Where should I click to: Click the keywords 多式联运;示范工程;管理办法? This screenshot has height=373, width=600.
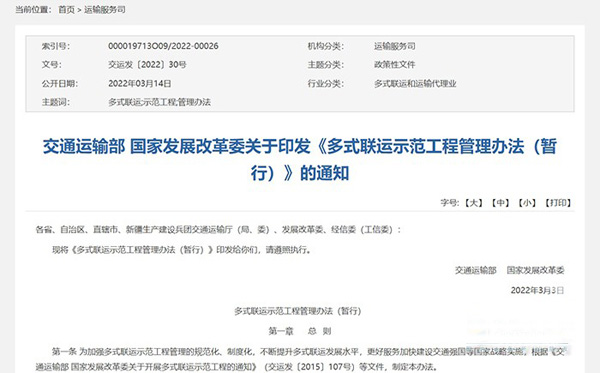[159, 102]
